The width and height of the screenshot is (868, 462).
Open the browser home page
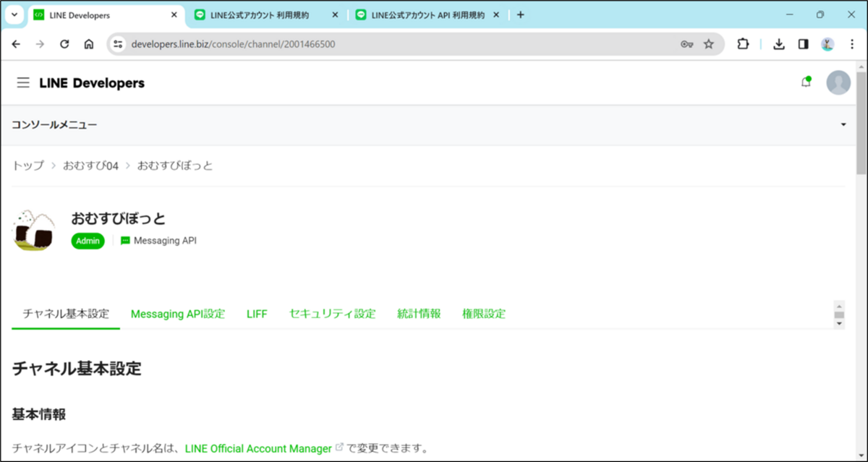click(x=89, y=44)
